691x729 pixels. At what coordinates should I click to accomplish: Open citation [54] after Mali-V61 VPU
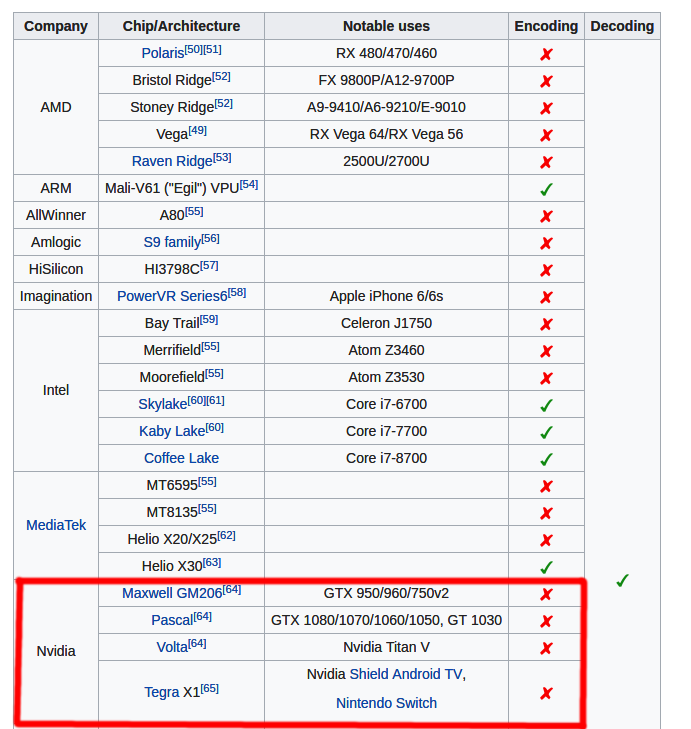click(249, 184)
